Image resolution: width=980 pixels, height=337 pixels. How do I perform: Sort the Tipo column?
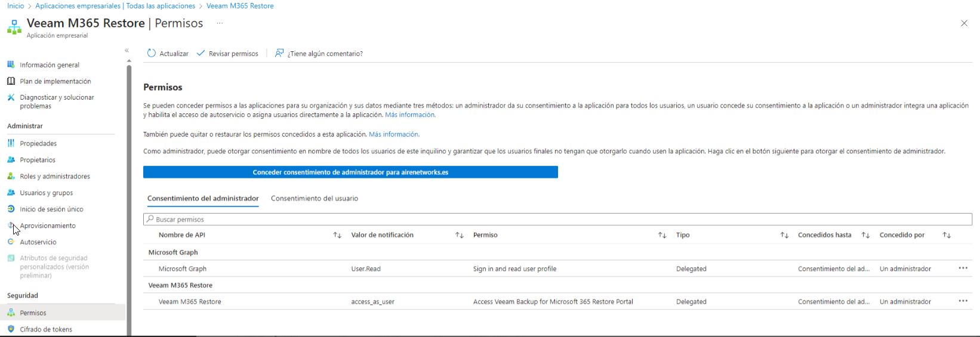(x=784, y=236)
